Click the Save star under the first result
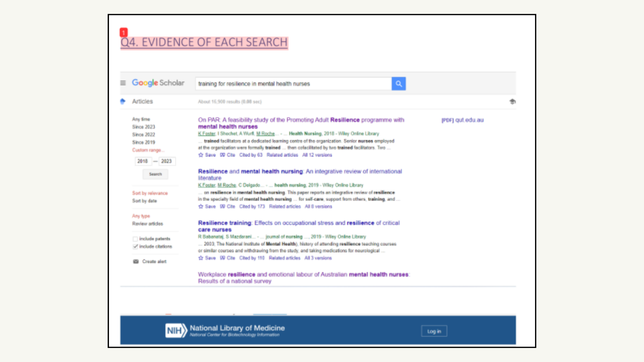 201,155
